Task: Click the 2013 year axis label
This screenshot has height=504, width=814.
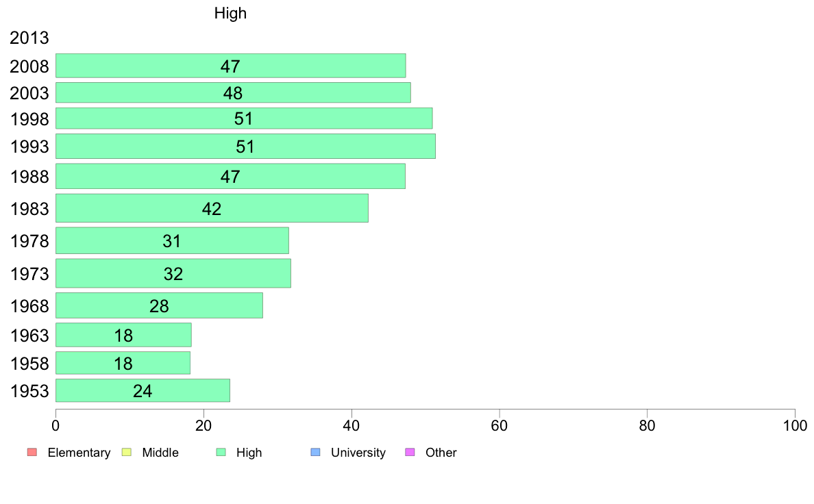Action: click(x=29, y=38)
